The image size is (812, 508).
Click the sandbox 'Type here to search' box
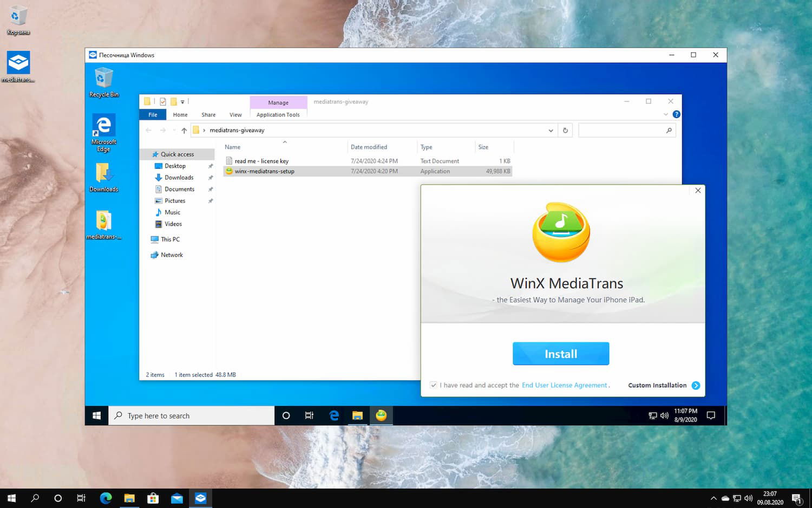(x=192, y=415)
